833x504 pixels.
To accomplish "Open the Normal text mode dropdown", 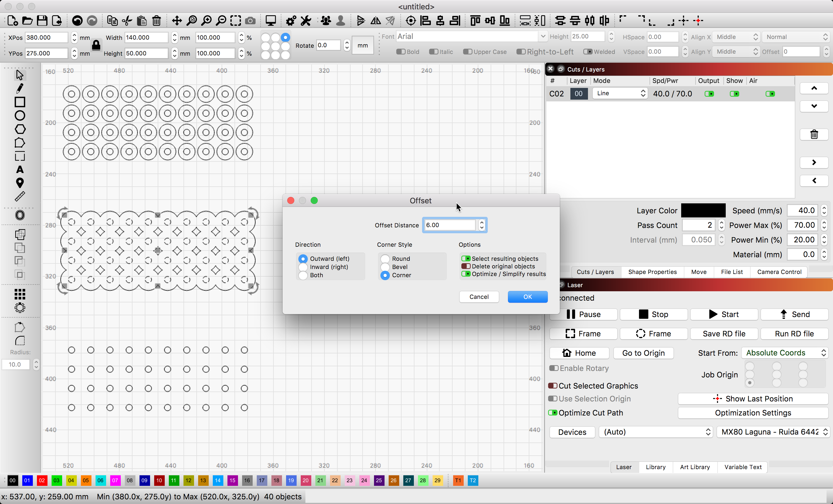I will 796,37.
